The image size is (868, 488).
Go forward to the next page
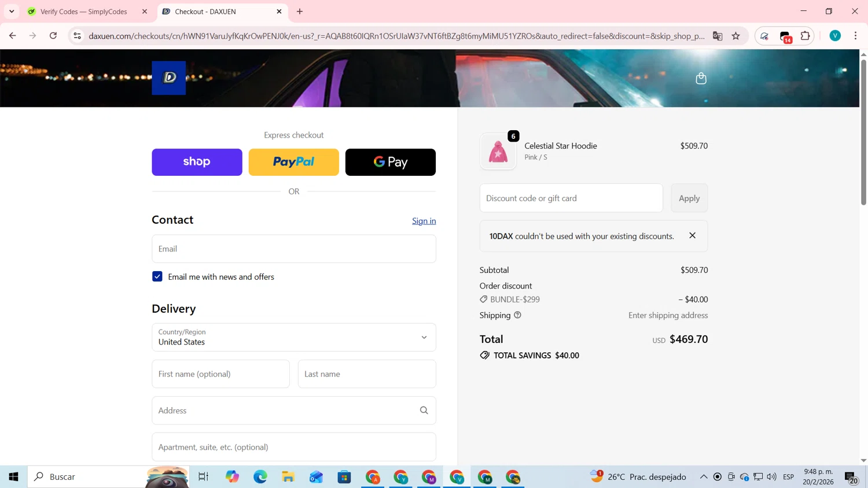(33, 36)
